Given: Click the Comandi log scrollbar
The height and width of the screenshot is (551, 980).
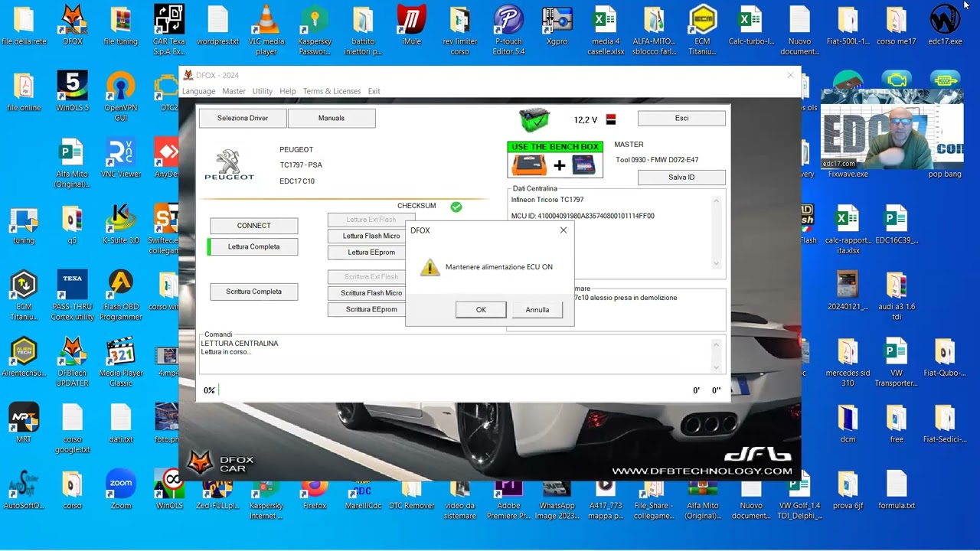Looking at the screenshot, I should coord(717,355).
